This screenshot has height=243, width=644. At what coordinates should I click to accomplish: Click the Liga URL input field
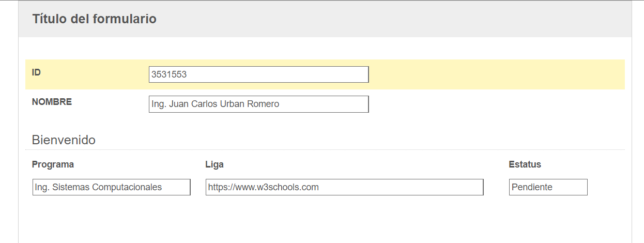tap(344, 187)
